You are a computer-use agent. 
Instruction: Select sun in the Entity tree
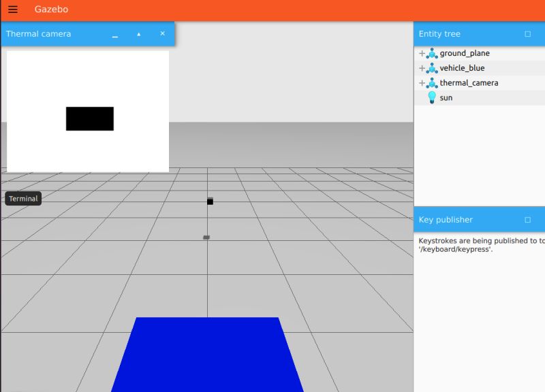tap(446, 97)
